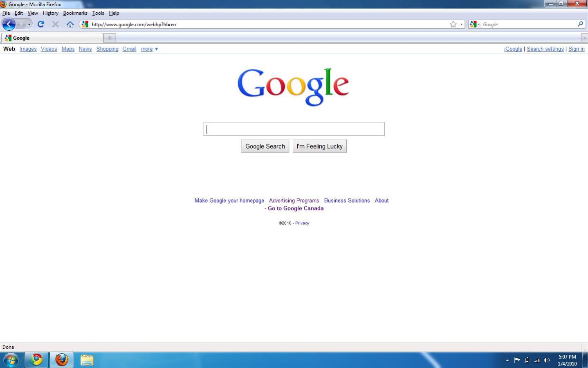This screenshot has width=588, height=368.
Task: Open Windows Explorer from the taskbar
Action: click(x=87, y=360)
